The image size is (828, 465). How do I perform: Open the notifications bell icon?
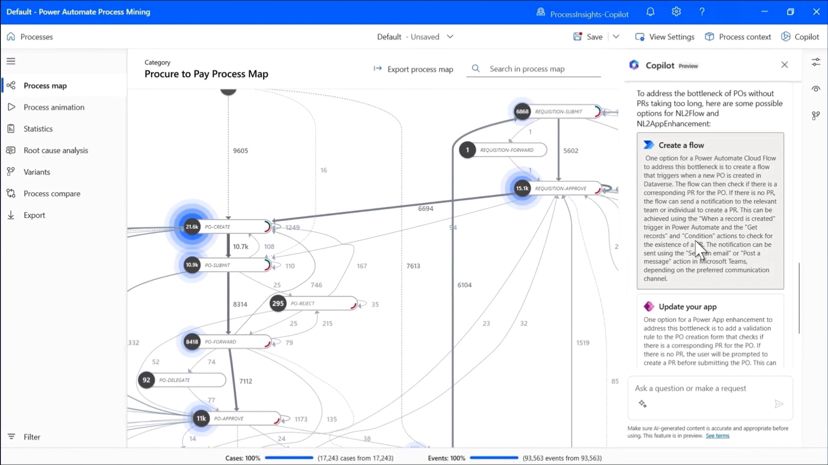tap(651, 12)
